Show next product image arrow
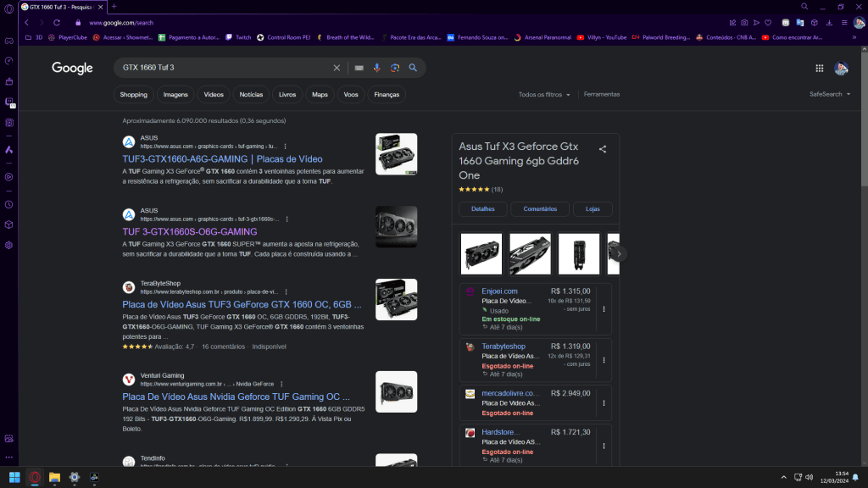This screenshot has width=868, height=488. [x=619, y=254]
